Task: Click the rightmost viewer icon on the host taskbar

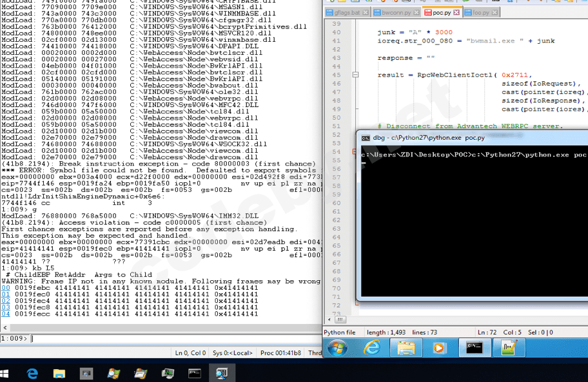Action: (222, 372)
